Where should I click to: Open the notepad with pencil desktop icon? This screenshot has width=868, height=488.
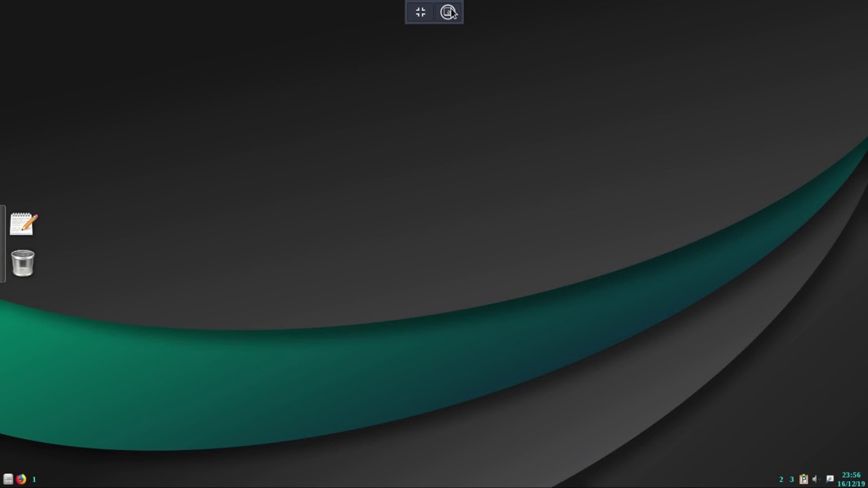24,224
